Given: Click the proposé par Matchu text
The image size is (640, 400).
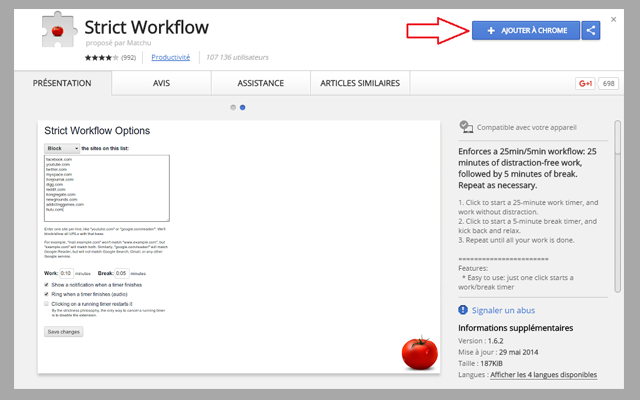Looking at the screenshot, I should [x=118, y=43].
